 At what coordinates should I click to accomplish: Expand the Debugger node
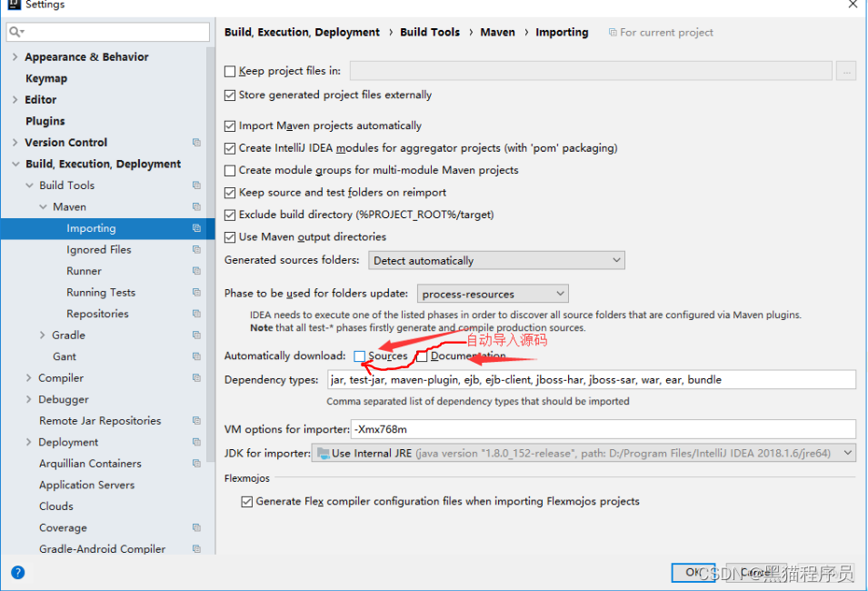[x=29, y=399]
